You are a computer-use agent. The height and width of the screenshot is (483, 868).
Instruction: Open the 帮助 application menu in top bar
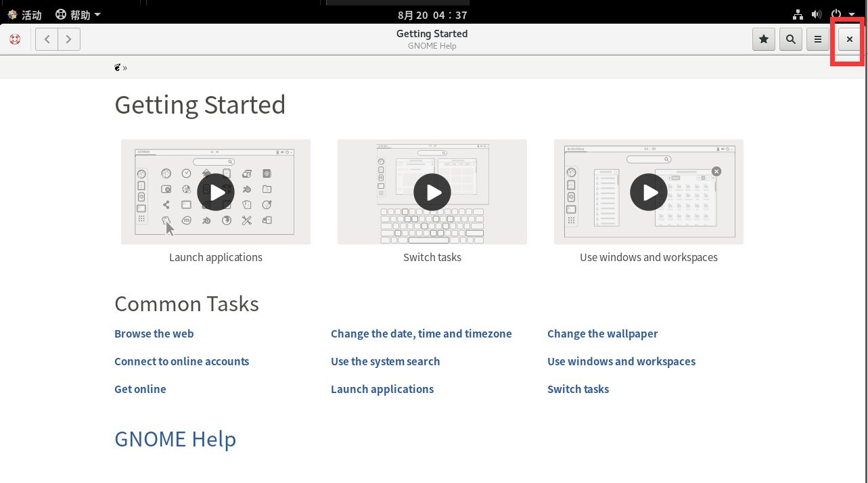coord(78,14)
